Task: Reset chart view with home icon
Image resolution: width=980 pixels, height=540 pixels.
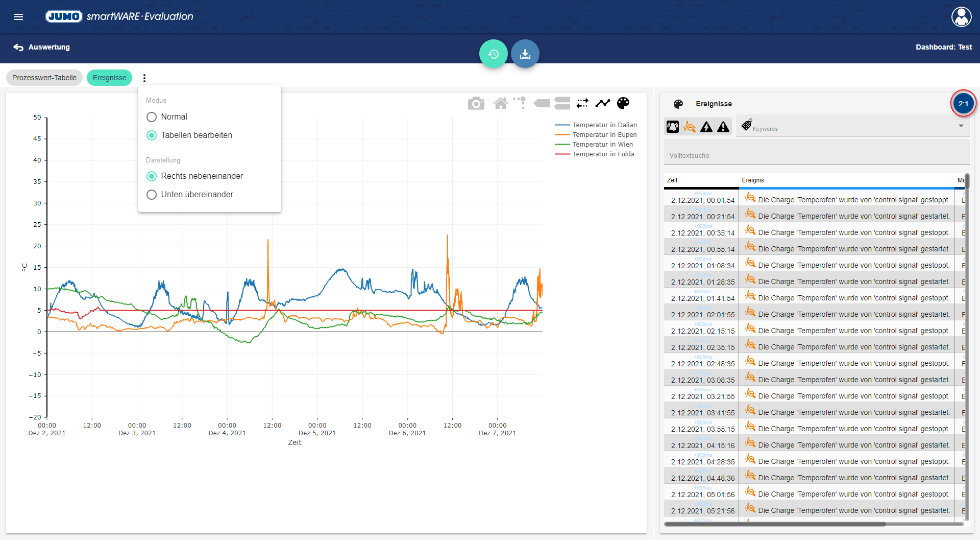Action: pyautogui.click(x=500, y=104)
